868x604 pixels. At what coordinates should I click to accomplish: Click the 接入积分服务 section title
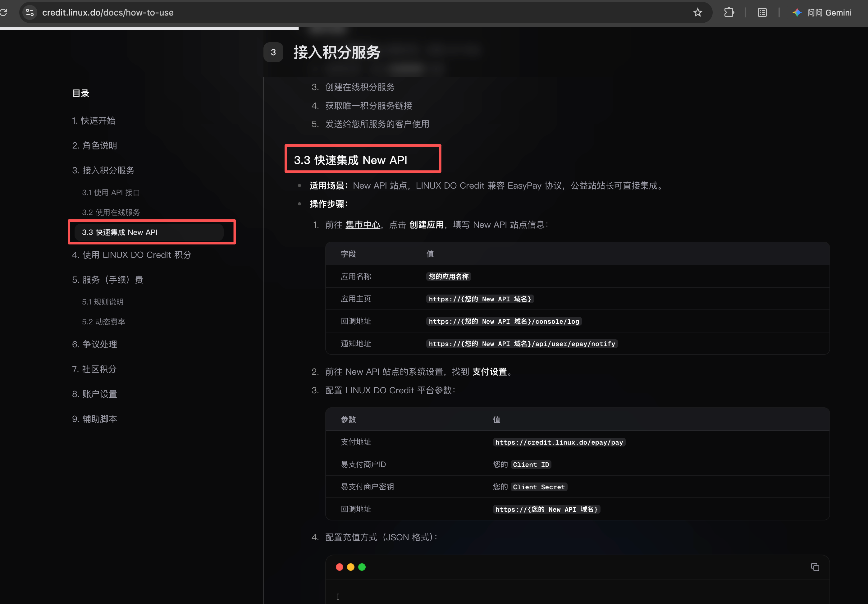point(337,52)
